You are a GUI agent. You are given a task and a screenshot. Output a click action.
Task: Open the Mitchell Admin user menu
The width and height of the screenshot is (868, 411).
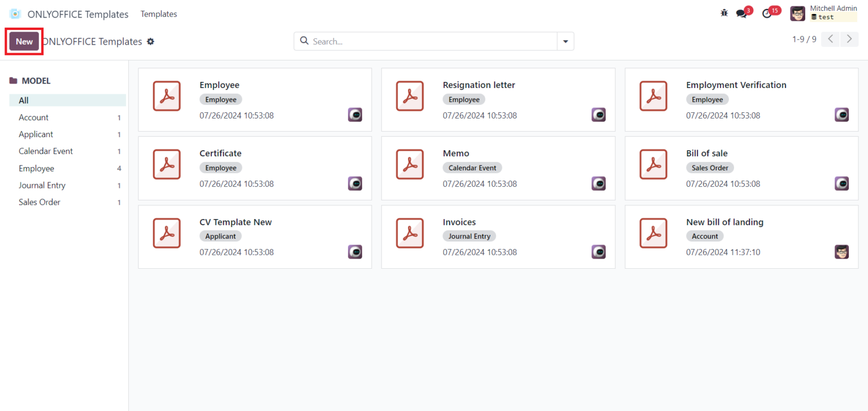coord(824,14)
